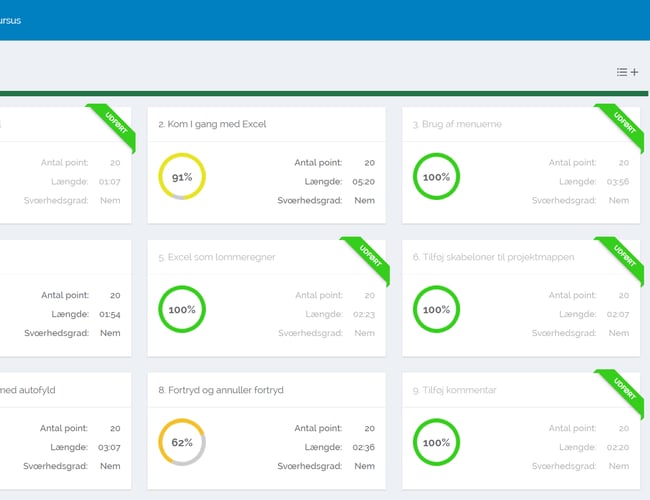Click the 100% ring in Tilføj skabeloner card
The height and width of the screenshot is (500, 650).
click(437, 310)
